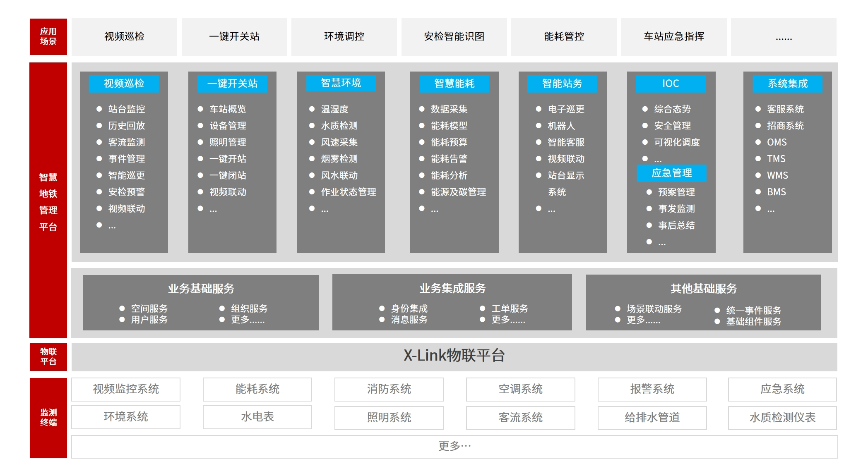The width and height of the screenshot is (868, 471).
Task: Click the 历史回放 list item
Action: pyautogui.click(x=127, y=126)
